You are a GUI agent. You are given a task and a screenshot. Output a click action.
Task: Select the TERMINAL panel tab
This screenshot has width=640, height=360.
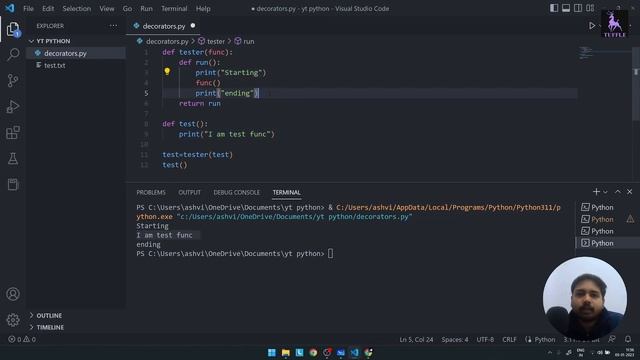[x=287, y=192]
